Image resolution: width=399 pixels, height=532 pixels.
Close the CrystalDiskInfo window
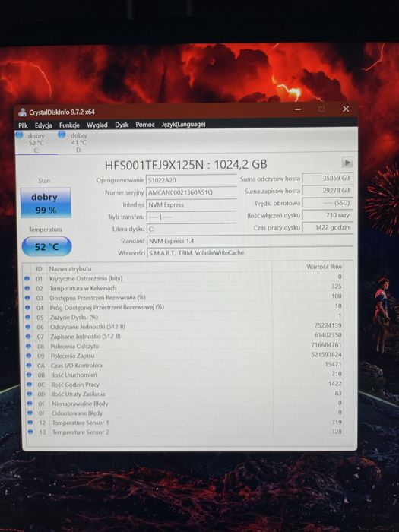(346, 109)
